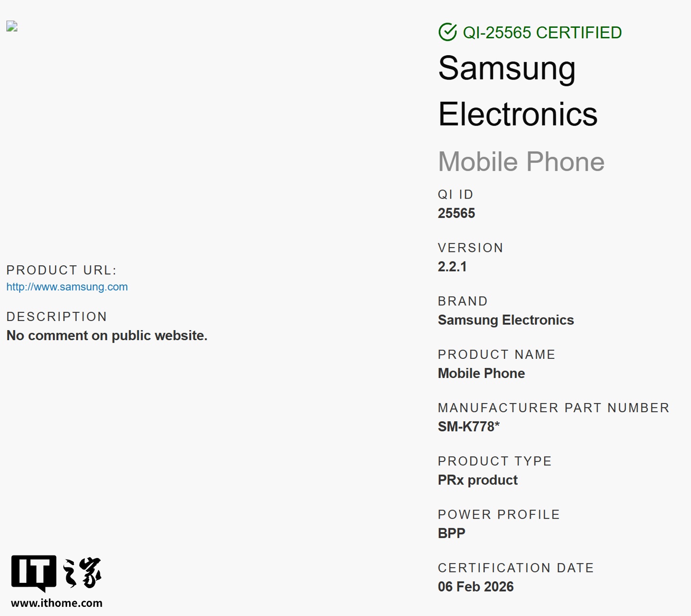Click the www.ithome.com watermark text
This screenshot has height=616, width=691.
(x=57, y=603)
